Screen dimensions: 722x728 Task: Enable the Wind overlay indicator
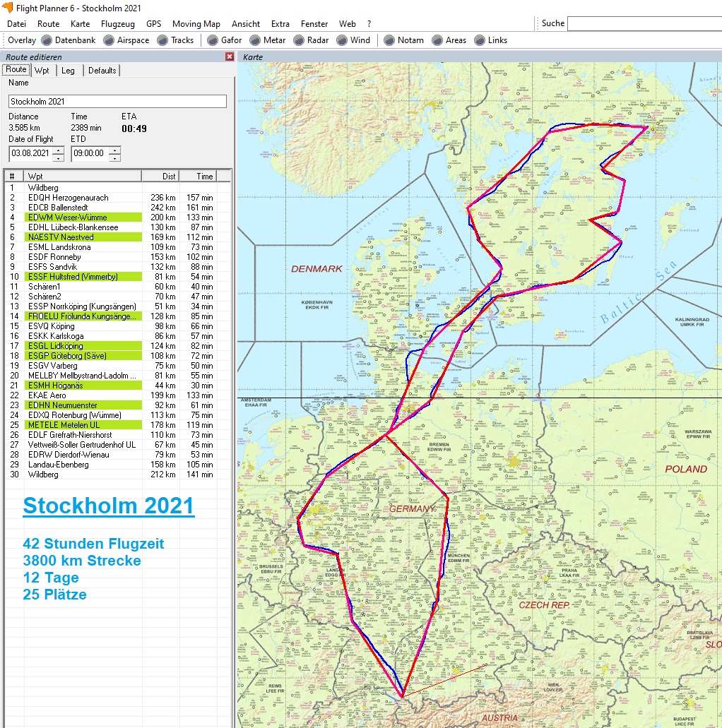tap(343, 40)
